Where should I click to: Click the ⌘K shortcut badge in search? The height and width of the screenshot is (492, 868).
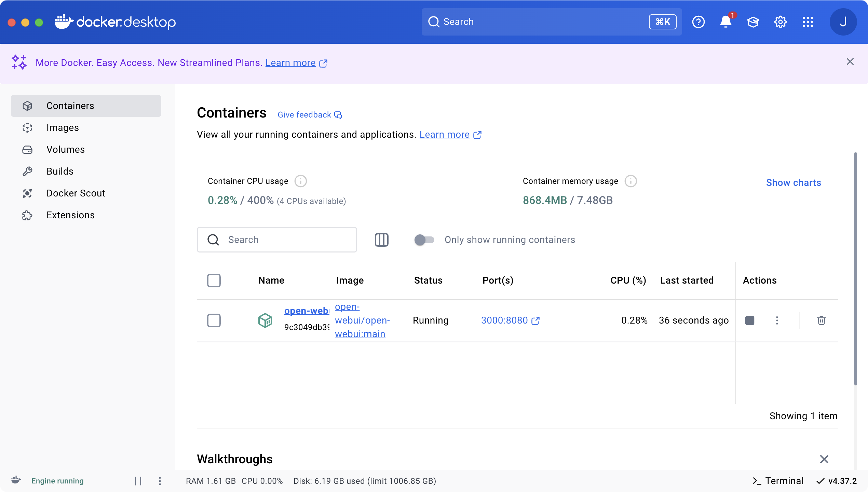(663, 22)
